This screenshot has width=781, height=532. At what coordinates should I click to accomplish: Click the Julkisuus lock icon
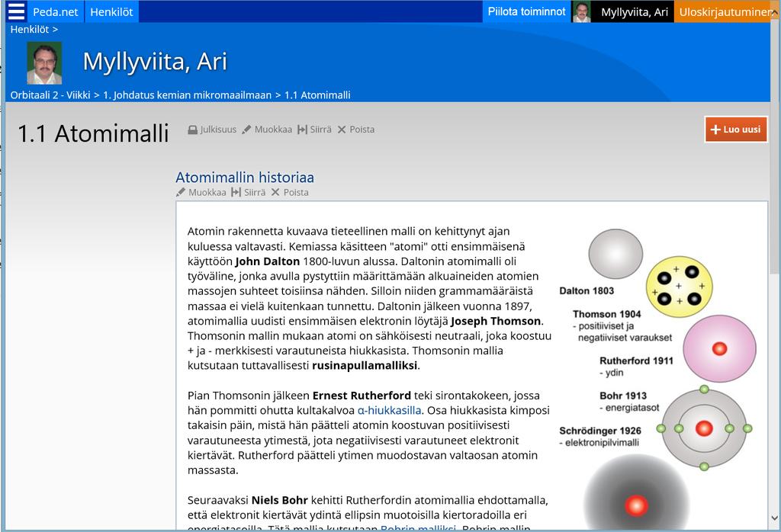pos(193,130)
